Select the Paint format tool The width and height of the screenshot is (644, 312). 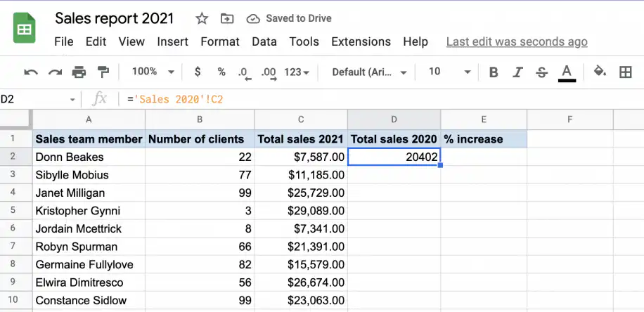[x=103, y=72]
